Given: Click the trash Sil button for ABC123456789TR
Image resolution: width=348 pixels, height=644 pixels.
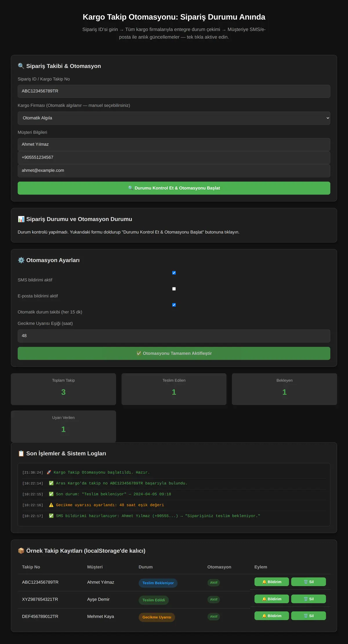Looking at the screenshot, I should (309, 582).
